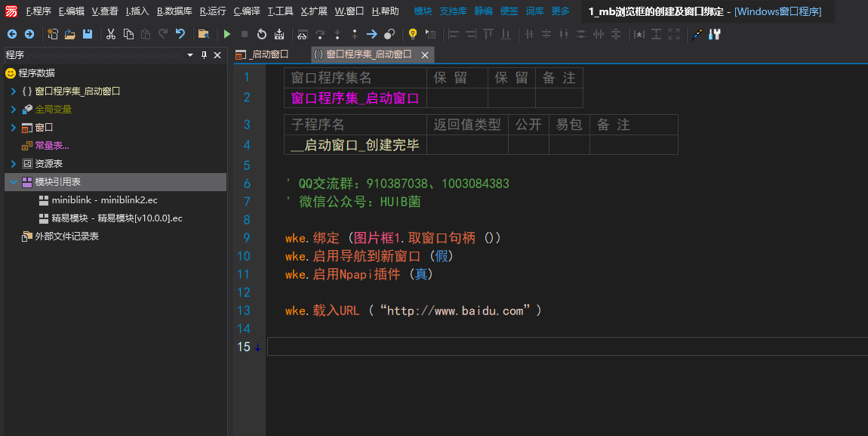868x436 pixels.
Task: Click the blue right arrow debug icon
Action: [x=372, y=34]
